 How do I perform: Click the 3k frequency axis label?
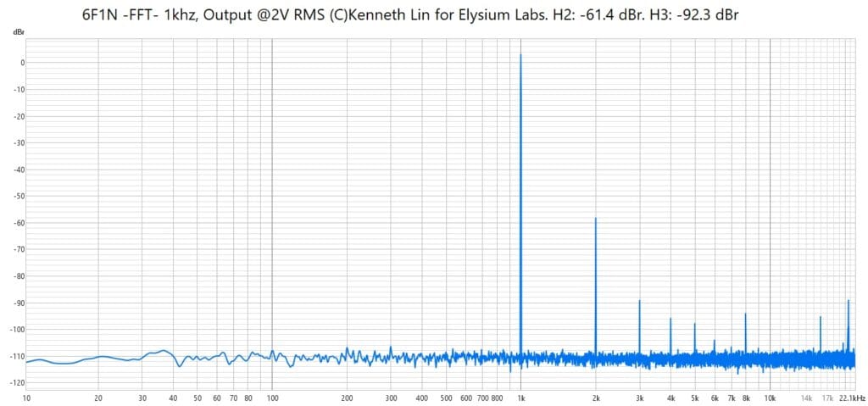click(639, 398)
